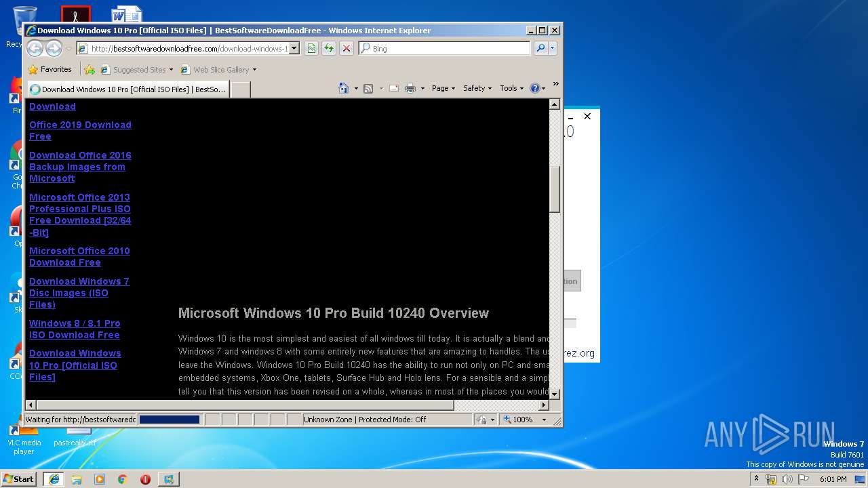Screen dimensions: 868x488
Task: Click the page loading progress bar
Action: (170, 420)
